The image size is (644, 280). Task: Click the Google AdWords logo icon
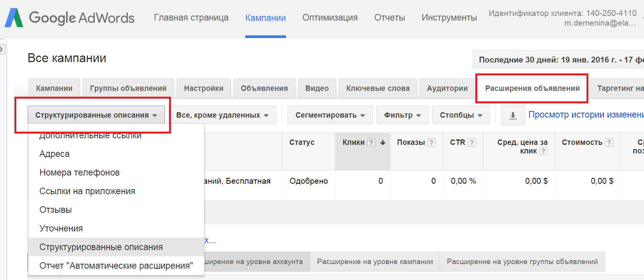[14, 18]
